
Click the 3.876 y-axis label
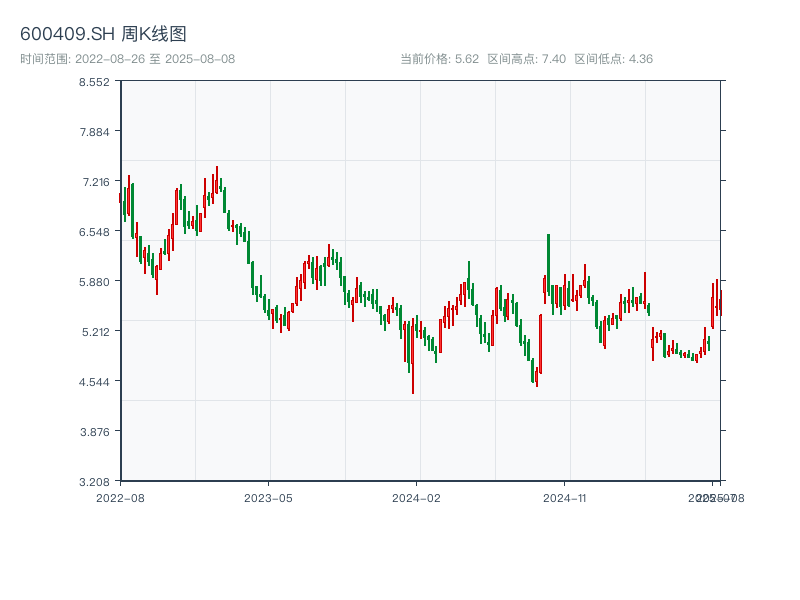click(x=95, y=432)
